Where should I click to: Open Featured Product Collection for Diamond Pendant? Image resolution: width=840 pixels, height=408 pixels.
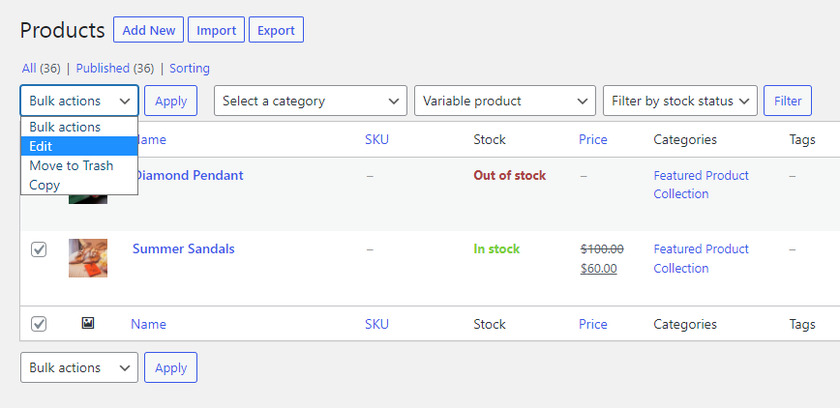[x=701, y=185]
